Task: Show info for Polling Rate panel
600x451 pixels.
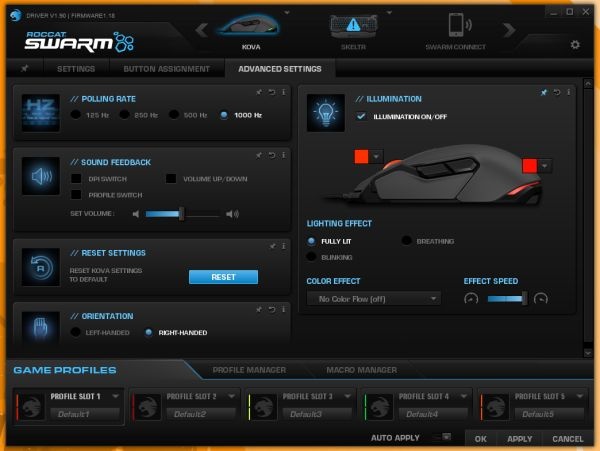Action: point(284,92)
